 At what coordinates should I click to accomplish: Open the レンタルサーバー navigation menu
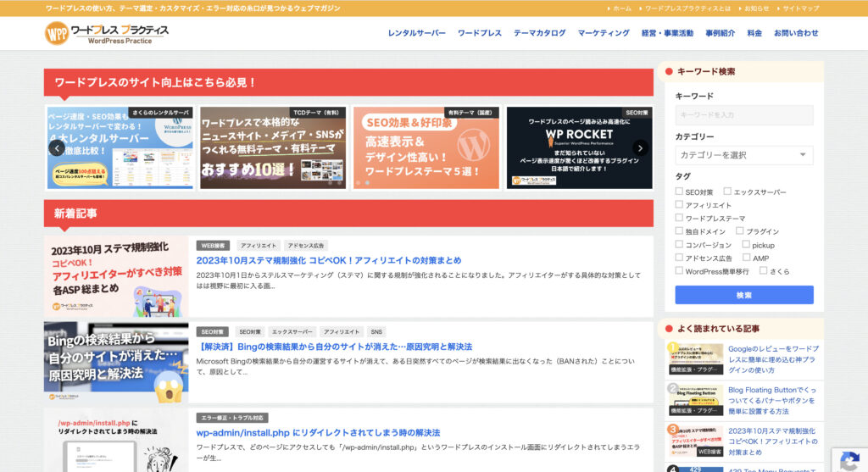(416, 33)
